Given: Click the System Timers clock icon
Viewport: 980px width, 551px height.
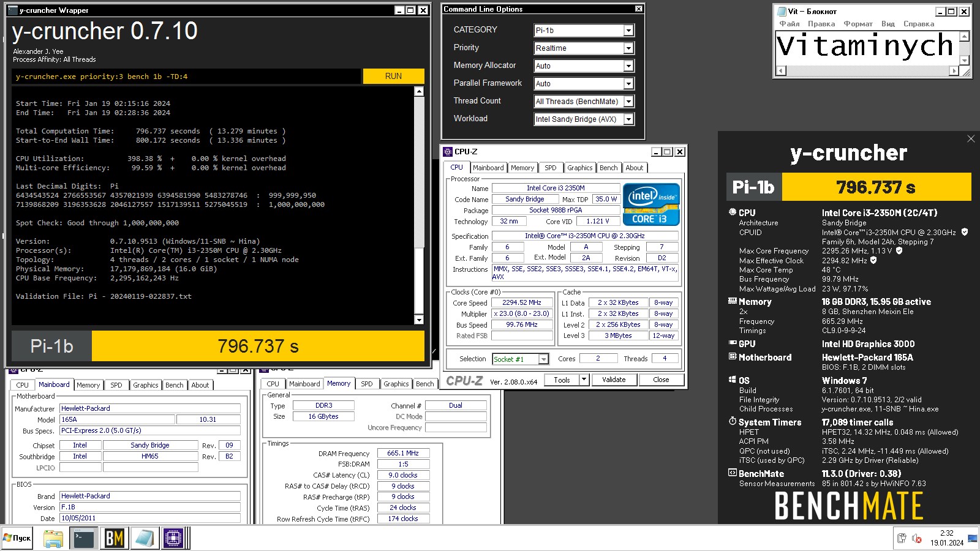Looking at the screenshot, I should tap(732, 422).
